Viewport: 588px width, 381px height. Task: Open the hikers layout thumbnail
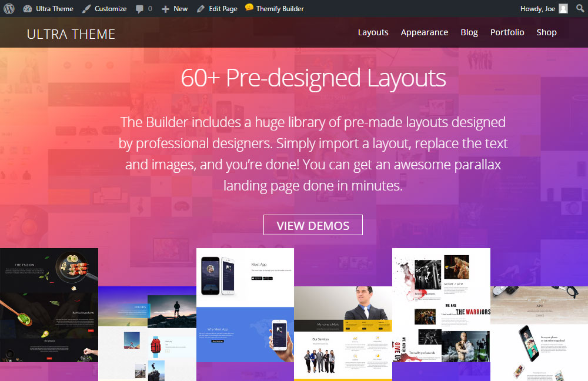tap(147, 334)
